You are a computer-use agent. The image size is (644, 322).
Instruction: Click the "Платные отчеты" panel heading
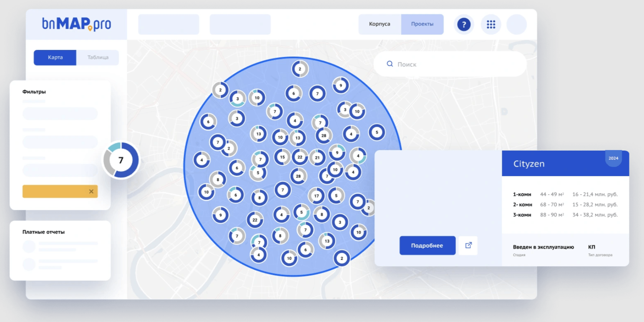(x=43, y=232)
